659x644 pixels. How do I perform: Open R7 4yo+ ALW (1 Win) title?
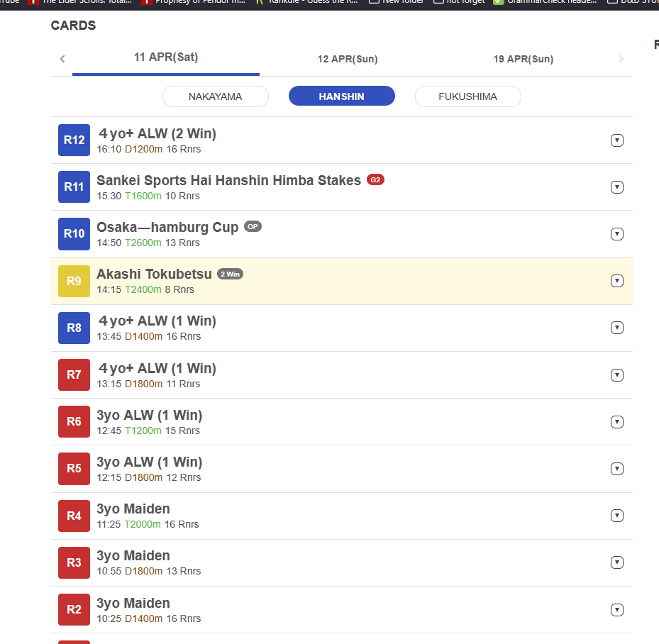click(157, 368)
